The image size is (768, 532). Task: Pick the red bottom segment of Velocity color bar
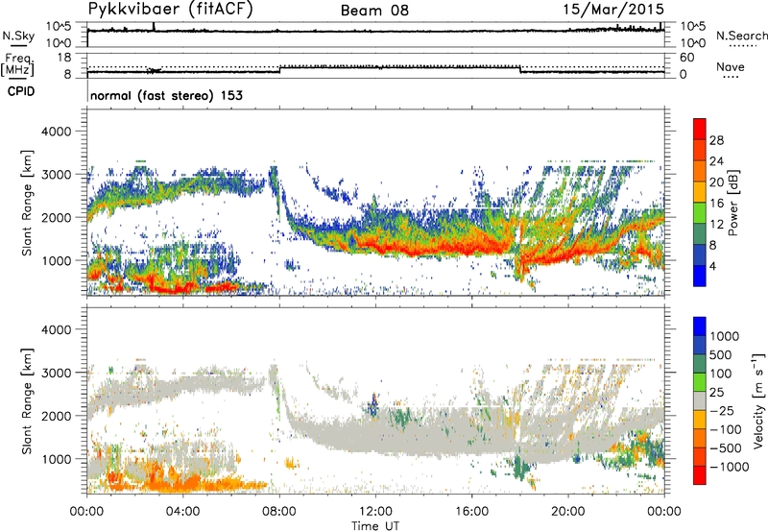(700, 475)
